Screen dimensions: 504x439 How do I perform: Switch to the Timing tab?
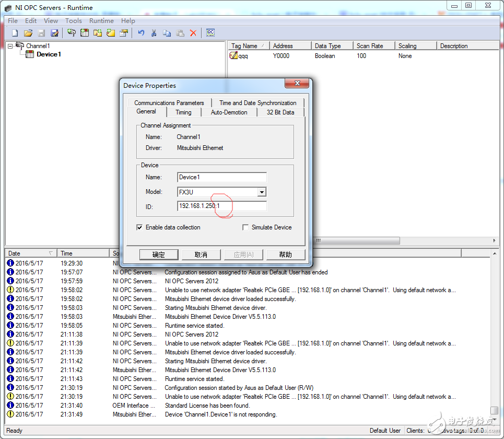[183, 112]
